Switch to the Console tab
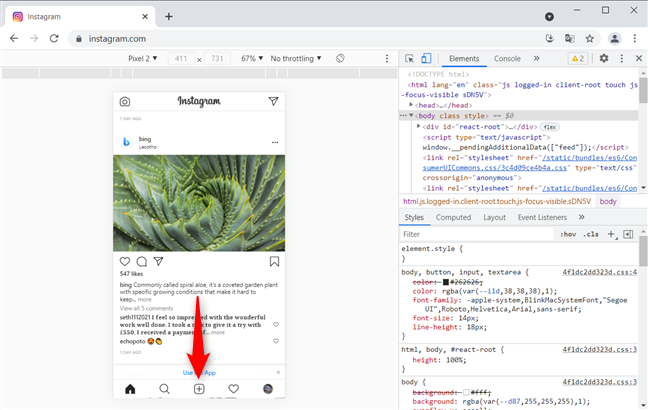Screen dimensions: 648x410 507,59
